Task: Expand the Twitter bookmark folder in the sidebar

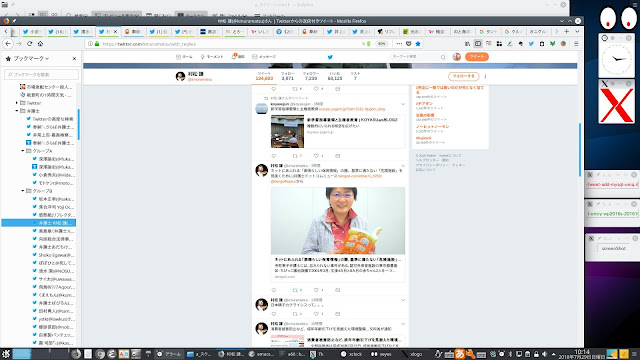Action: [17, 103]
